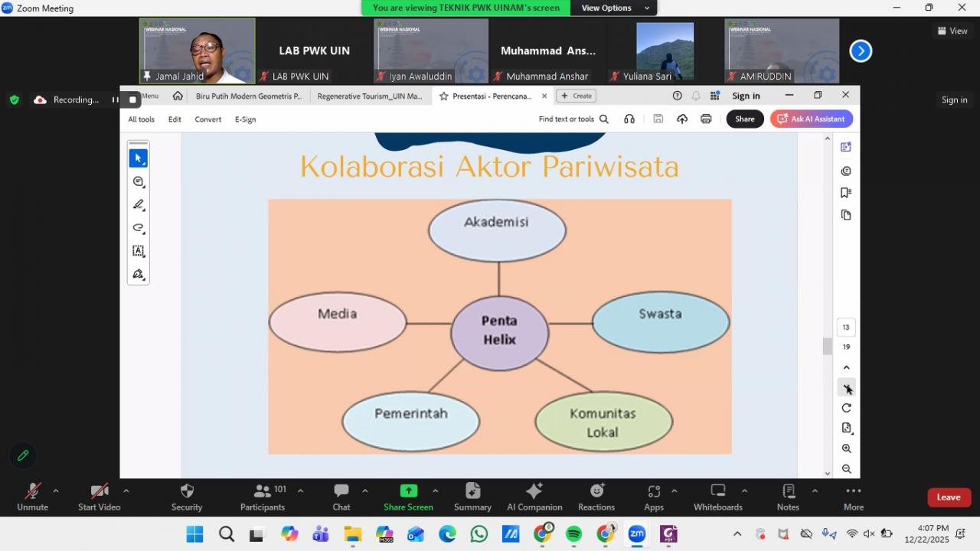This screenshot has height=551, width=980.
Task: Pick the Highlight pencil annotation tool
Action: (x=139, y=204)
